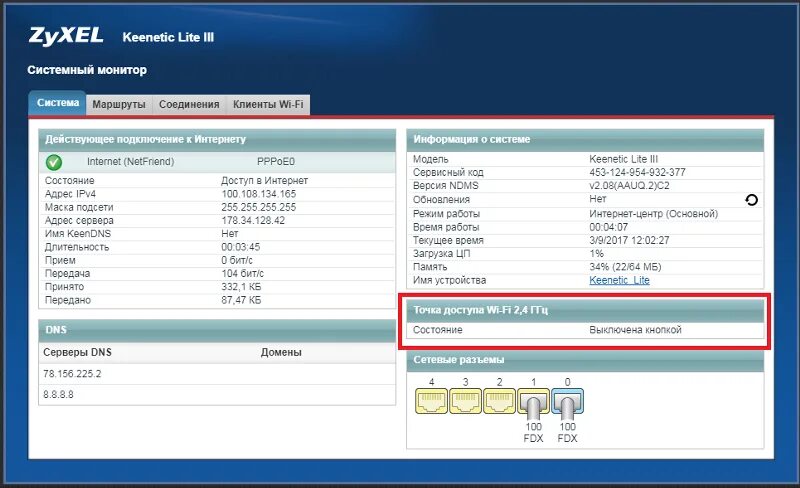Click current time 3/9/2017 12:02:27
The width and height of the screenshot is (800, 488).
pyautogui.click(x=629, y=240)
